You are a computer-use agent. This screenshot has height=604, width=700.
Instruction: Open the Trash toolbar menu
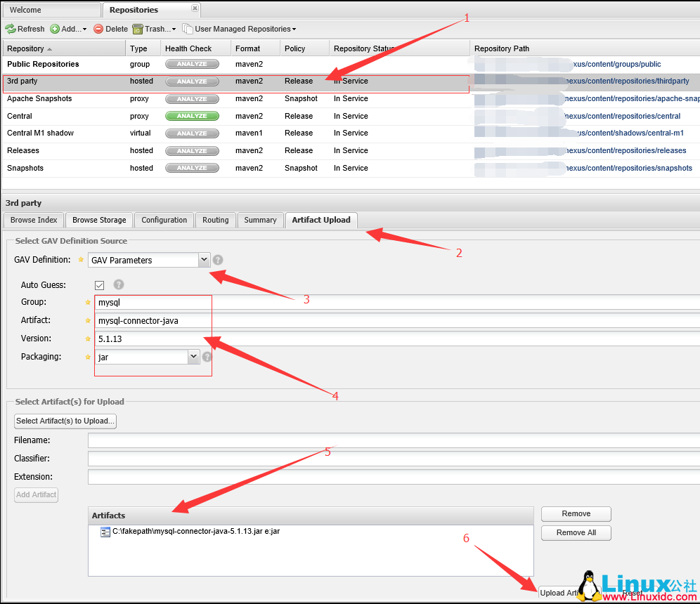pos(154,29)
